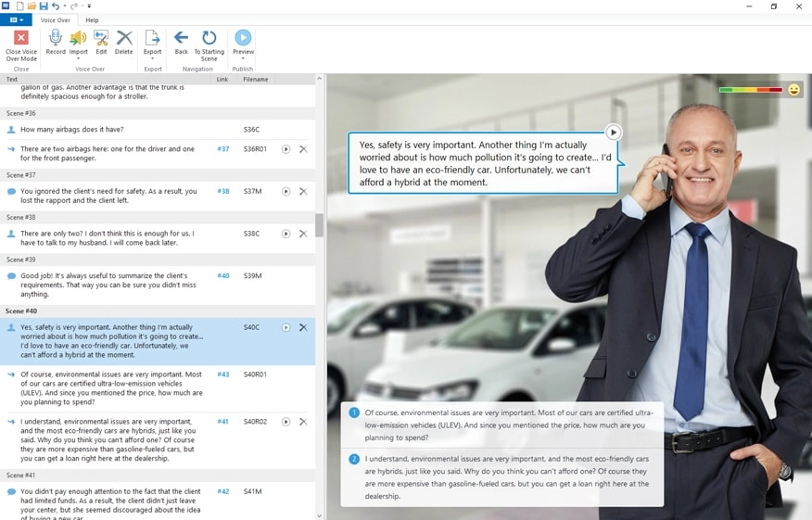Play audio for S40R02 row
Viewport: 812px width, 520px height.
pos(285,422)
